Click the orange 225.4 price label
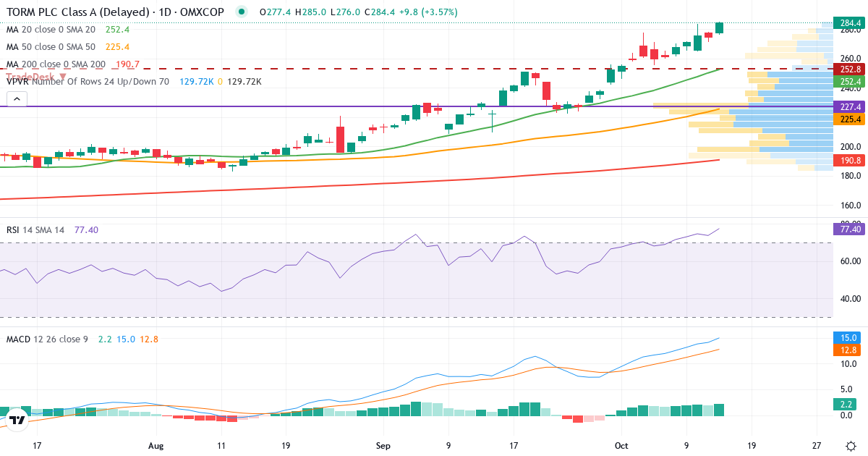868x456 pixels. 850,119
